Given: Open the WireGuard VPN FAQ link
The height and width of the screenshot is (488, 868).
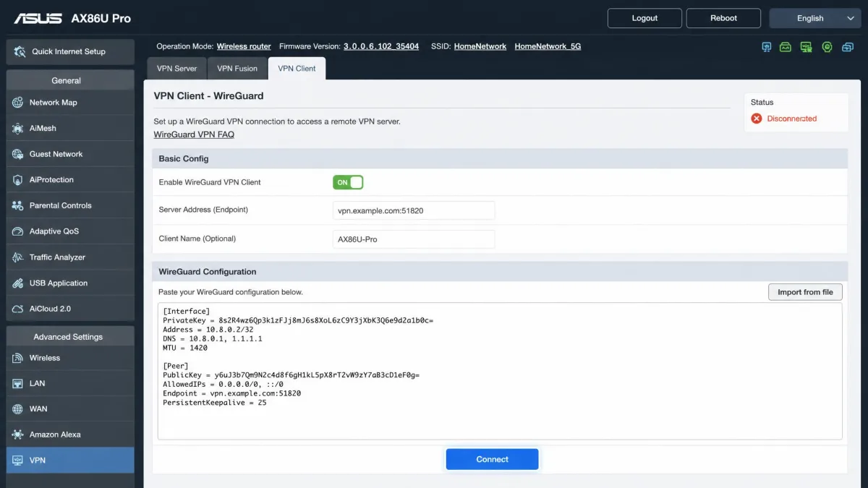Looking at the screenshot, I should coord(194,134).
